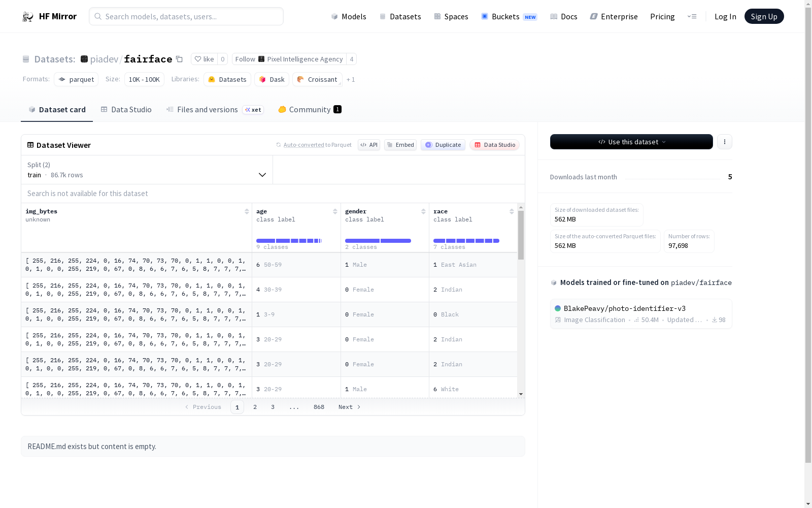
Task: Click the search magnifier icon
Action: 98,16
